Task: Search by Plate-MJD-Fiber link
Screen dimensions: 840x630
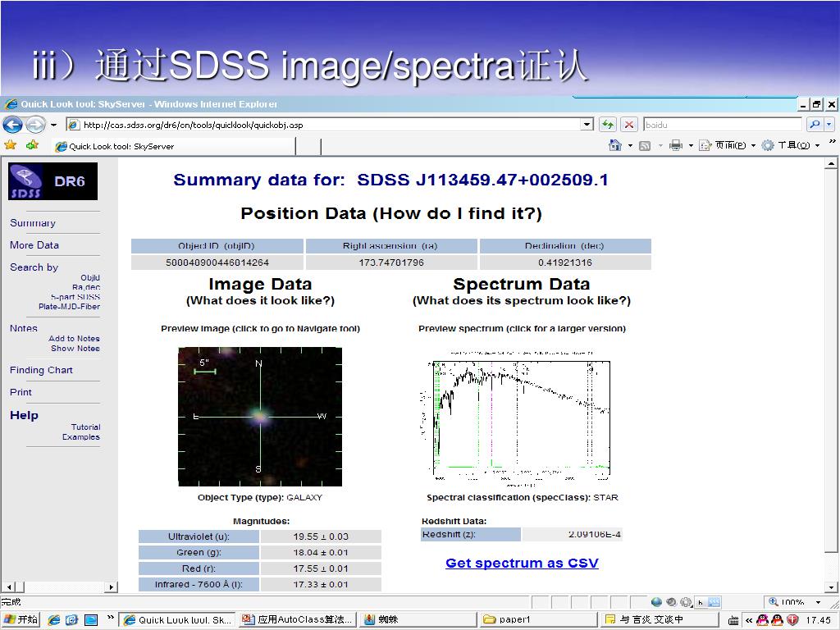Action: [69, 307]
